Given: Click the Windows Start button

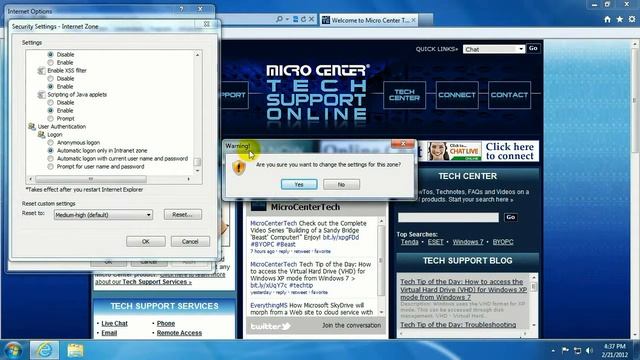Looking at the screenshot, I should 13,350.
